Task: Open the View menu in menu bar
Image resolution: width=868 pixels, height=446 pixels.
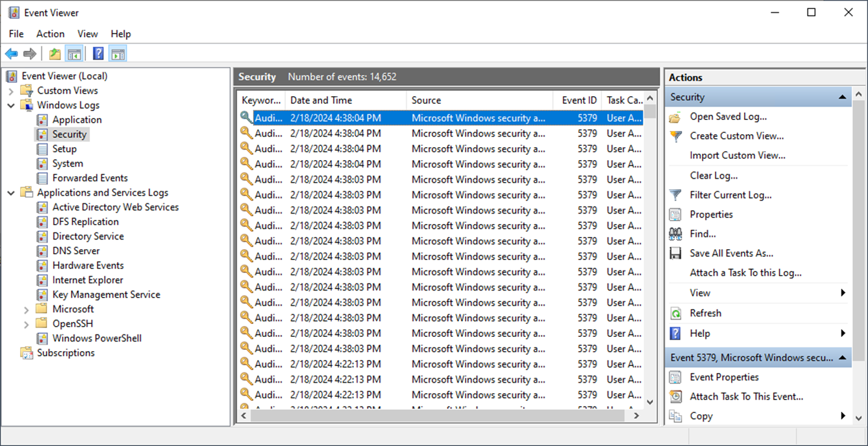Action: click(88, 34)
